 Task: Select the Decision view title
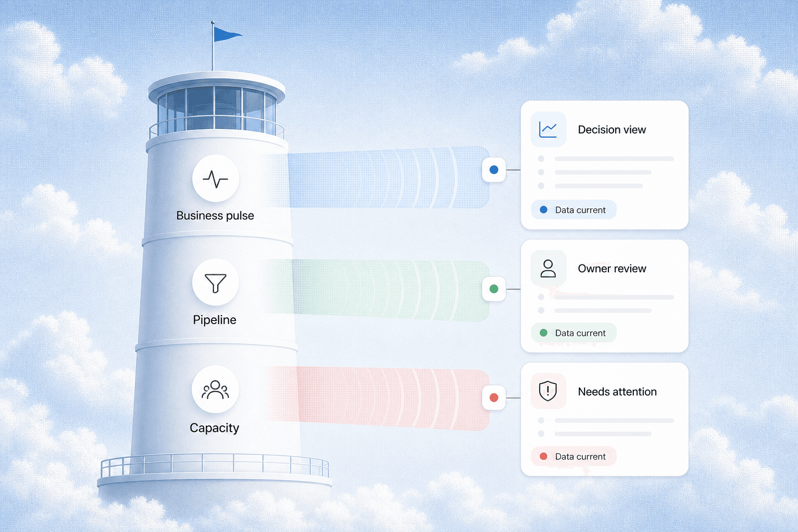612,130
